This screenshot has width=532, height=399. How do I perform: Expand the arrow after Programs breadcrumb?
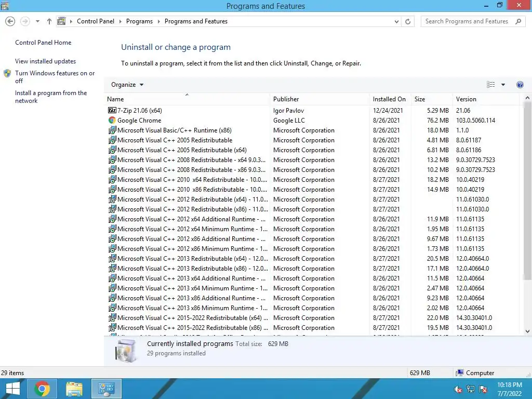pos(159,21)
